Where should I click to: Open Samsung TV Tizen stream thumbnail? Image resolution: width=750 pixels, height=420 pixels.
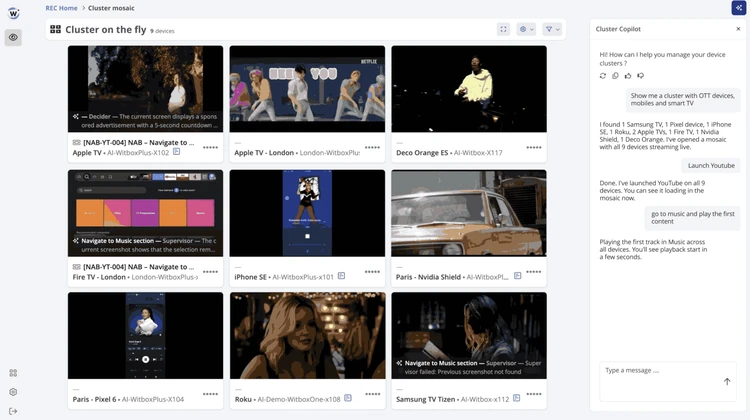point(469,336)
